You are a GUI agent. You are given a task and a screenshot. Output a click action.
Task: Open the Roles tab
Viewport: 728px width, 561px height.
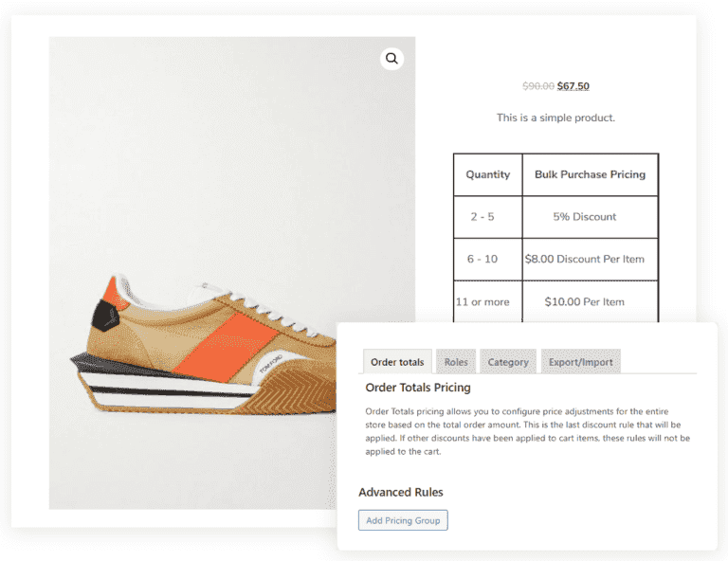click(456, 362)
